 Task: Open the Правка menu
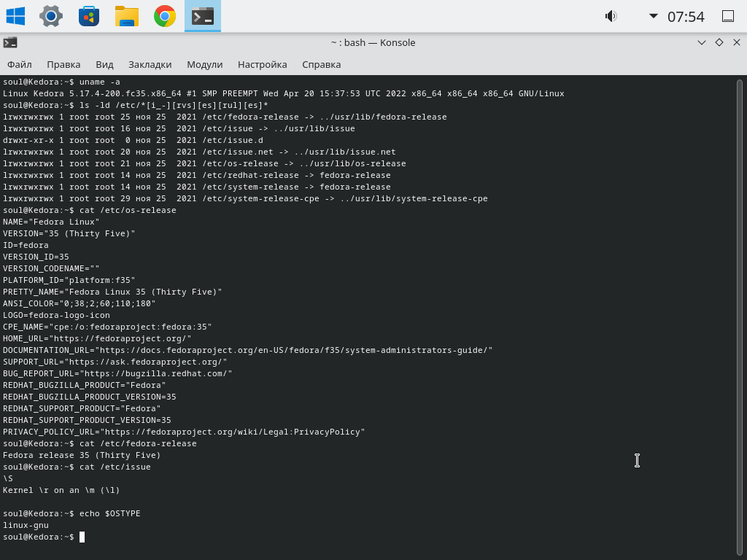(x=63, y=64)
